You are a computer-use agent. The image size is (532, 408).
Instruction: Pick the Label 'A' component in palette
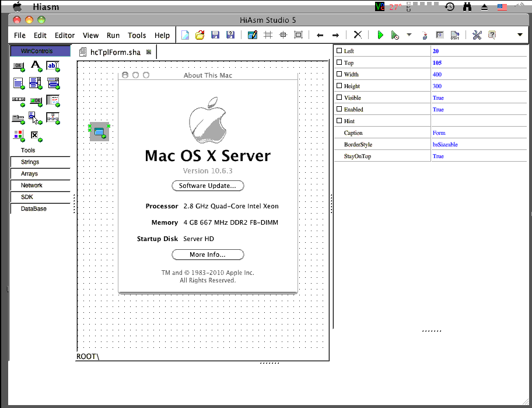click(36, 65)
